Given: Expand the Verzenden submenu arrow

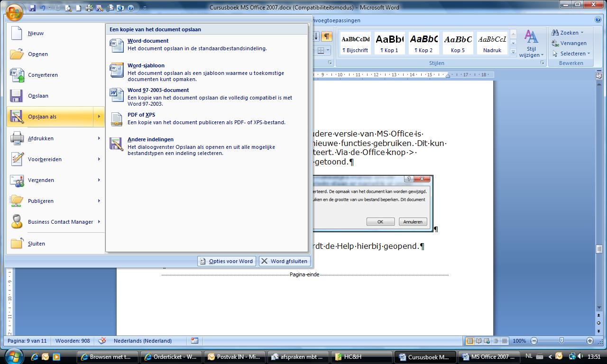Looking at the screenshot, I should (x=99, y=180).
